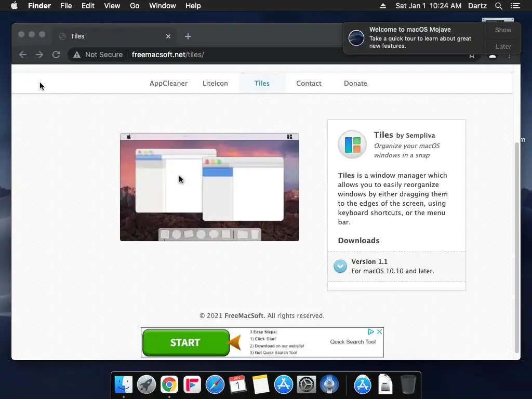The image size is (532, 399).
Task: Close the ad with the X icon
Action: coord(380,331)
